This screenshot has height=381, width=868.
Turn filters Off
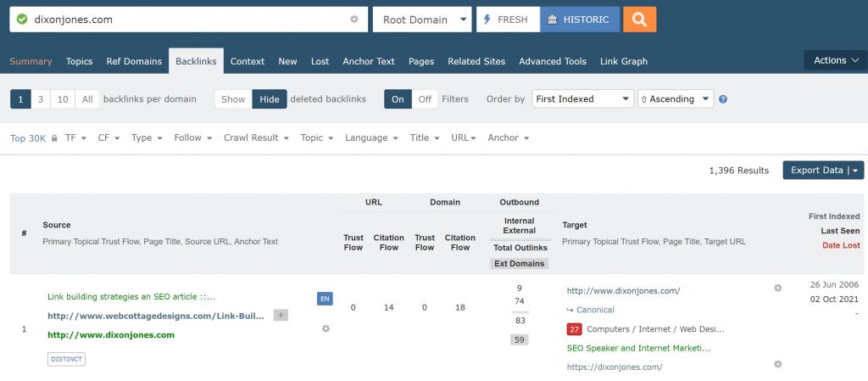(x=425, y=99)
